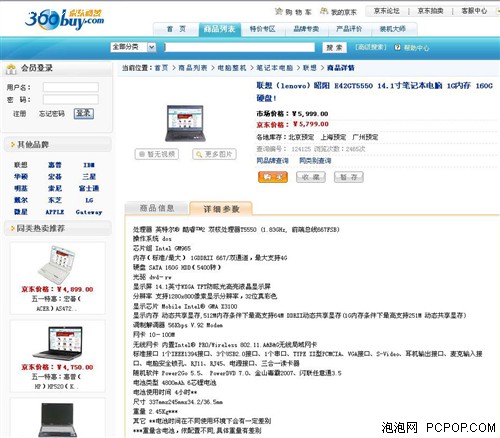Select brand 宏碁 in brand list

55,177
